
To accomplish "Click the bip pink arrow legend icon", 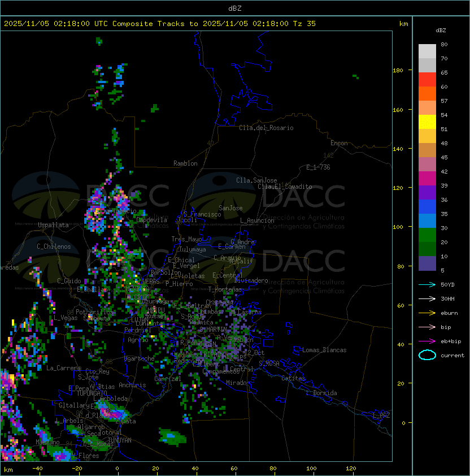I will (427, 327).
